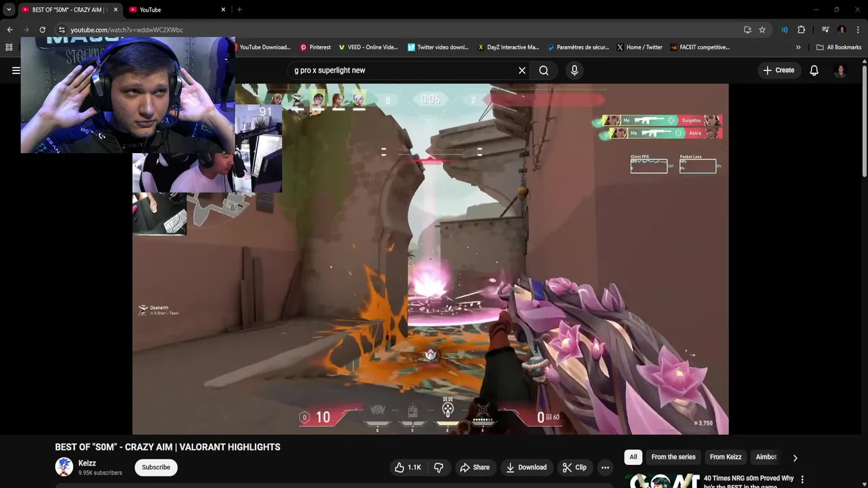
Task: View site information icon in address bar
Action: (x=62, y=30)
